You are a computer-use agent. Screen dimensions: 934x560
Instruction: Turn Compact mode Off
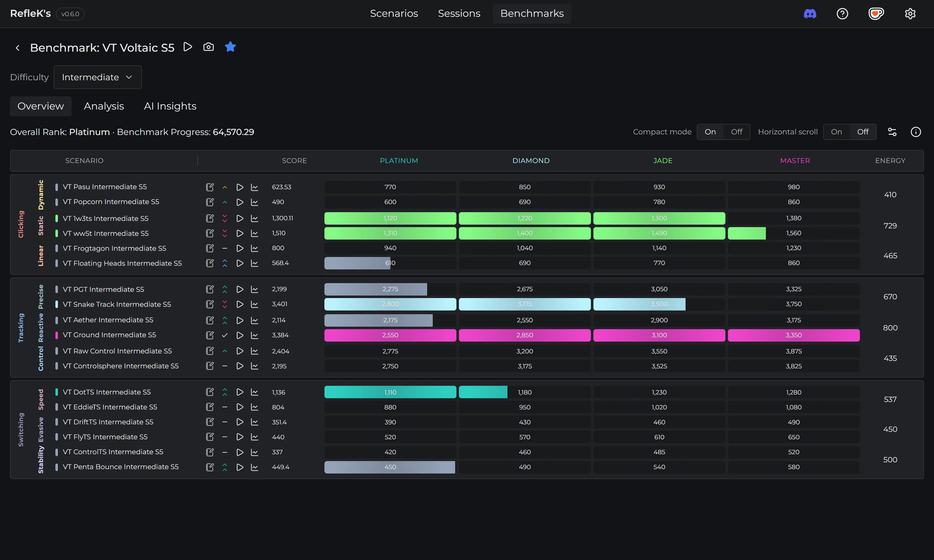click(737, 132)
